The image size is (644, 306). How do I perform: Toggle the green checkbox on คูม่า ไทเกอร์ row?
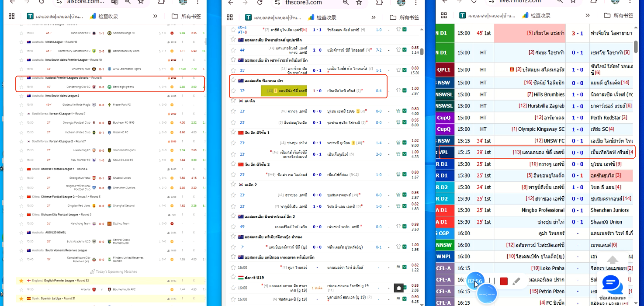point(405,267)
